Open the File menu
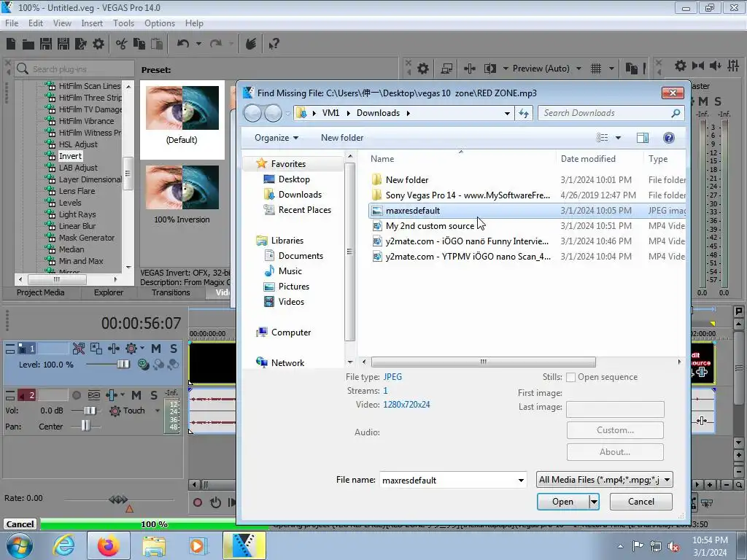 coord(12,23)
